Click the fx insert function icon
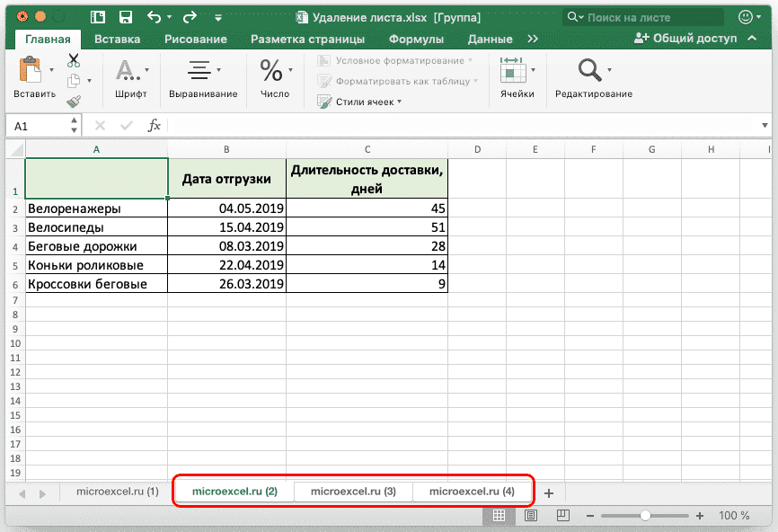The width and height of the screenshot is (778, 532). [155, 125]
